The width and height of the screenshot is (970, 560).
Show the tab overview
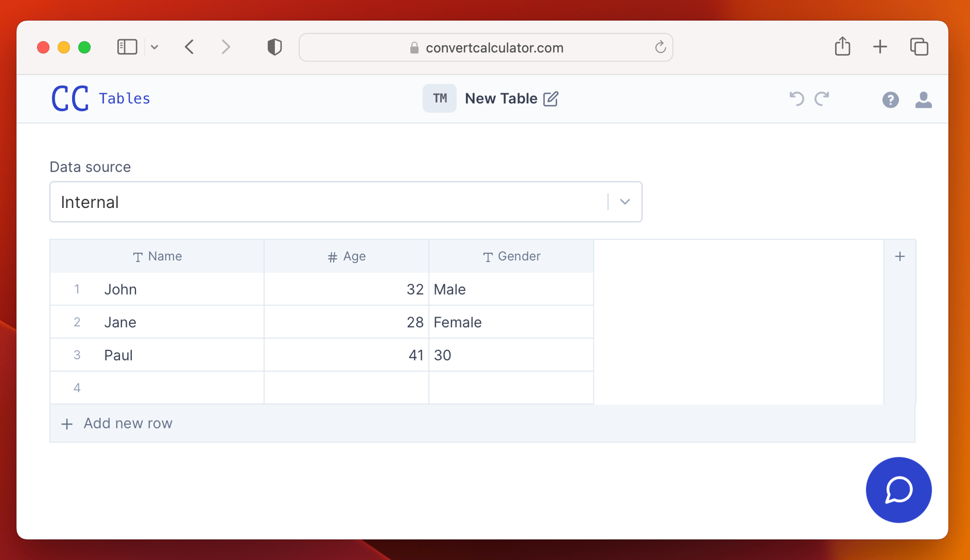tap(919, 47)
